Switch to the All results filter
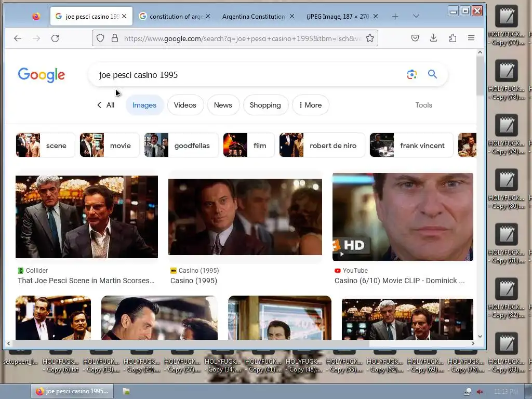This screenshot has height=399, width=532. (x=106, y=105)
